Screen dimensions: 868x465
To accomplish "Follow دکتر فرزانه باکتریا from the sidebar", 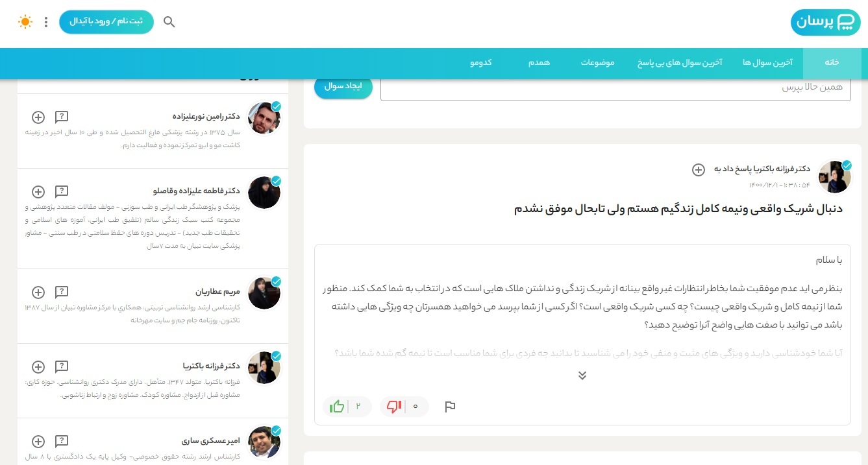I will (38, 366).
